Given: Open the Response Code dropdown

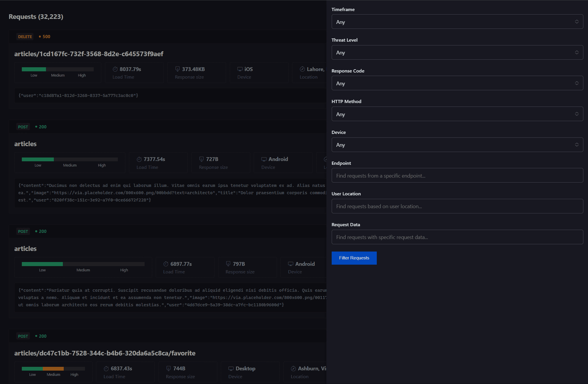Looking at the screenshot, I should tap(457, 83).
